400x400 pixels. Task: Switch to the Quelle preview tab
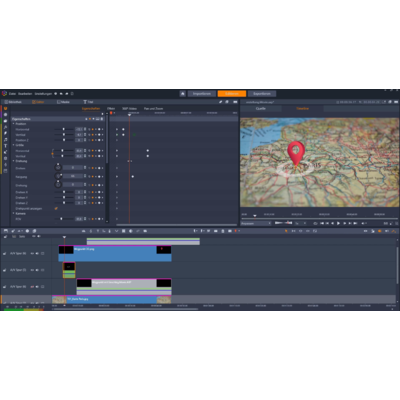coord(261,109)
